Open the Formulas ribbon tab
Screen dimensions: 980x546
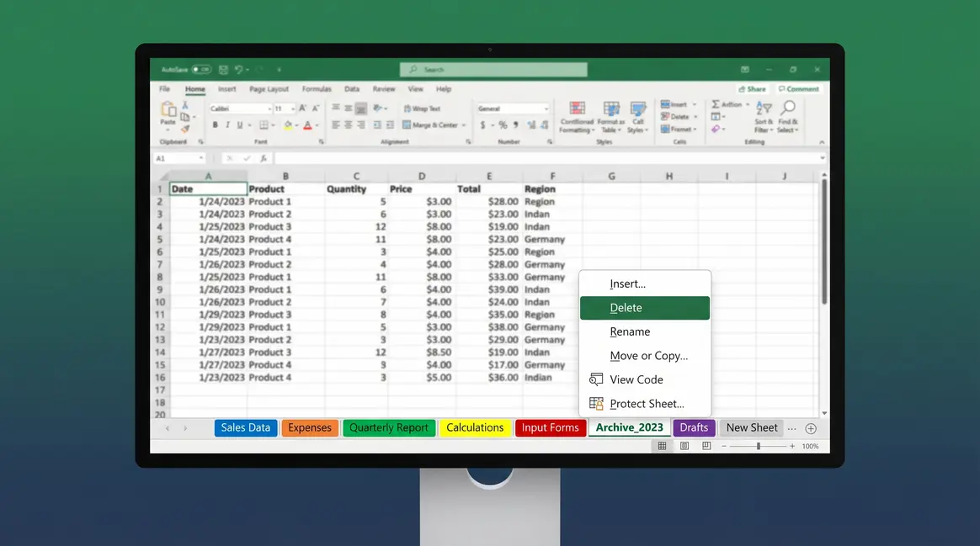[x=317, y=88]
